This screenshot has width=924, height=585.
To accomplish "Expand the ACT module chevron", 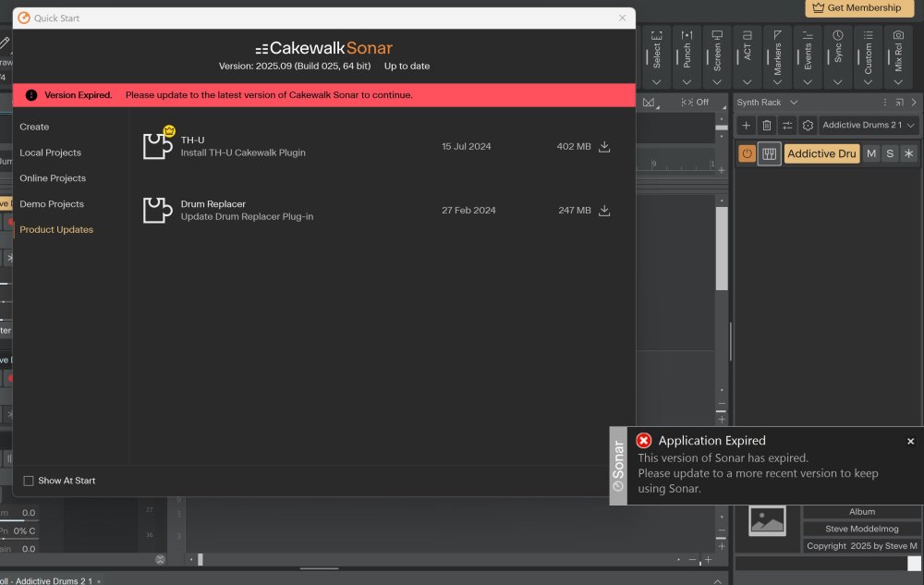I will [747, 82].
